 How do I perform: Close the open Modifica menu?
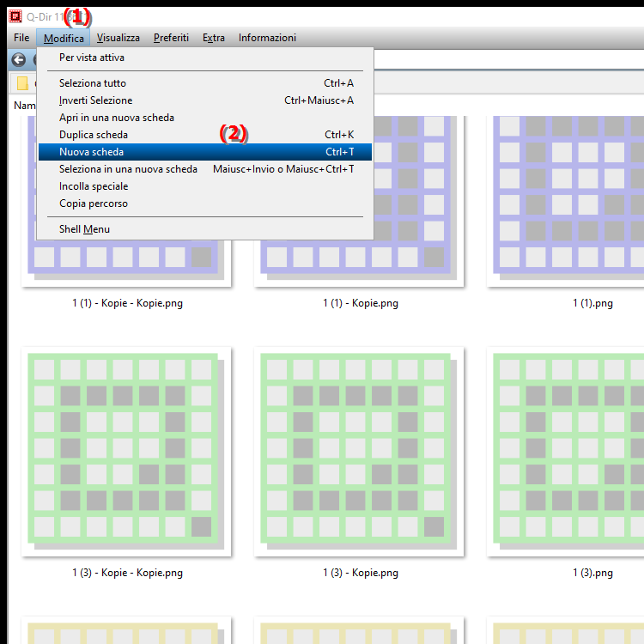64,38
